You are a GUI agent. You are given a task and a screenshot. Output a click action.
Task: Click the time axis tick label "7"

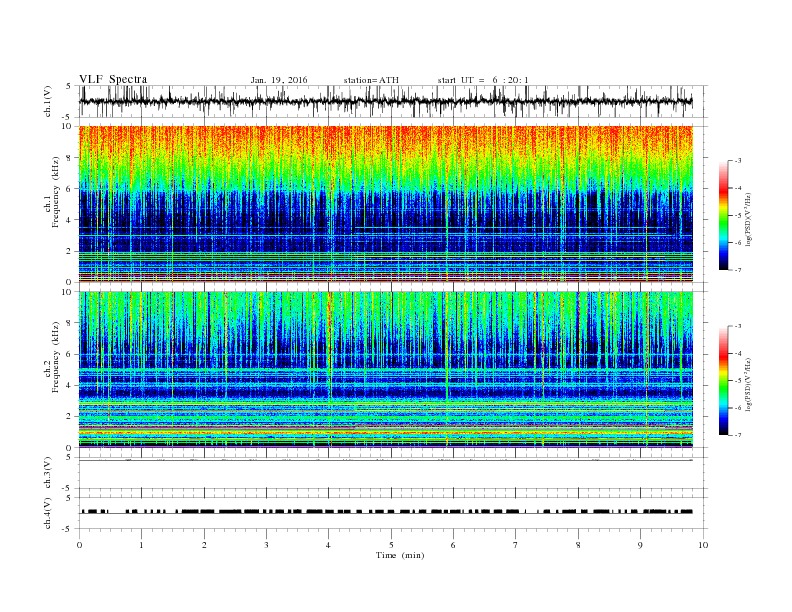[x=516, y=545]
